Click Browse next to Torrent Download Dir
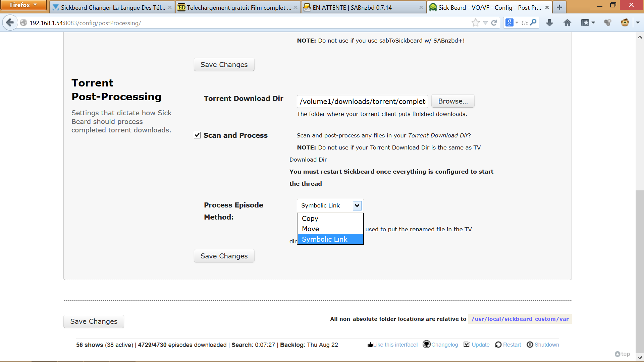The width and height of the screenshot is (644, 362). click(453, 101)
